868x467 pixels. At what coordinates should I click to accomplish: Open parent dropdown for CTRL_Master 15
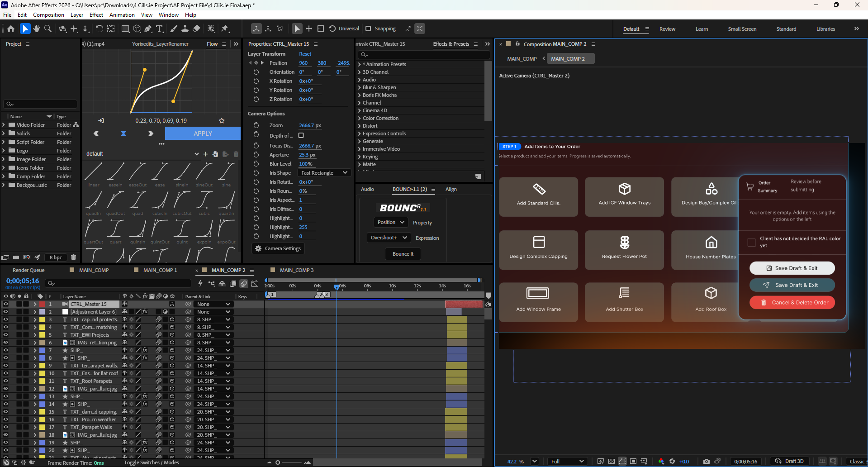213,304
